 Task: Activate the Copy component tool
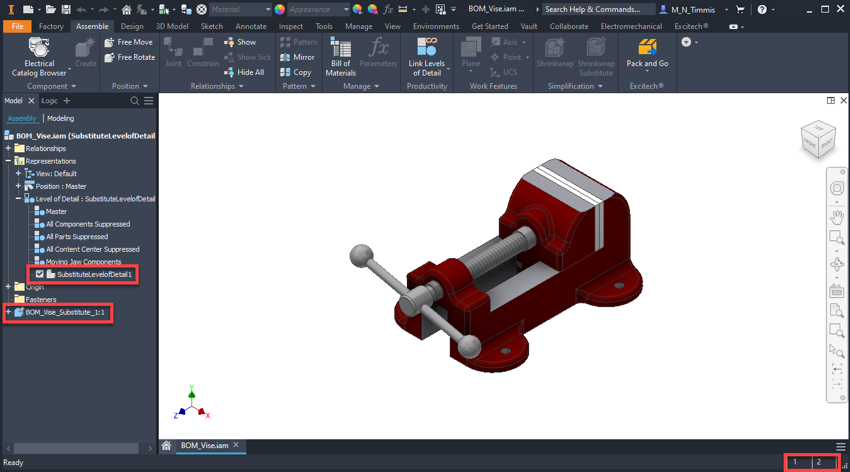click(296, 72)
